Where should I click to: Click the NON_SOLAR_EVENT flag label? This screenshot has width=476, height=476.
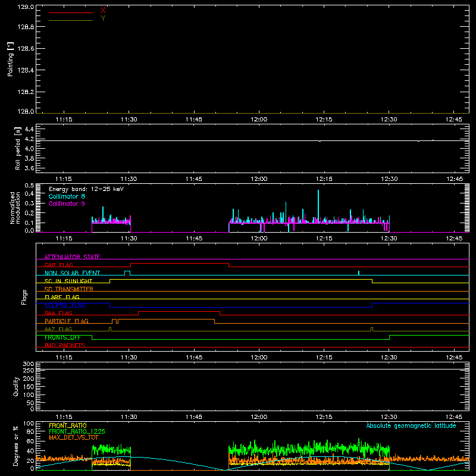tap(72, 273)
